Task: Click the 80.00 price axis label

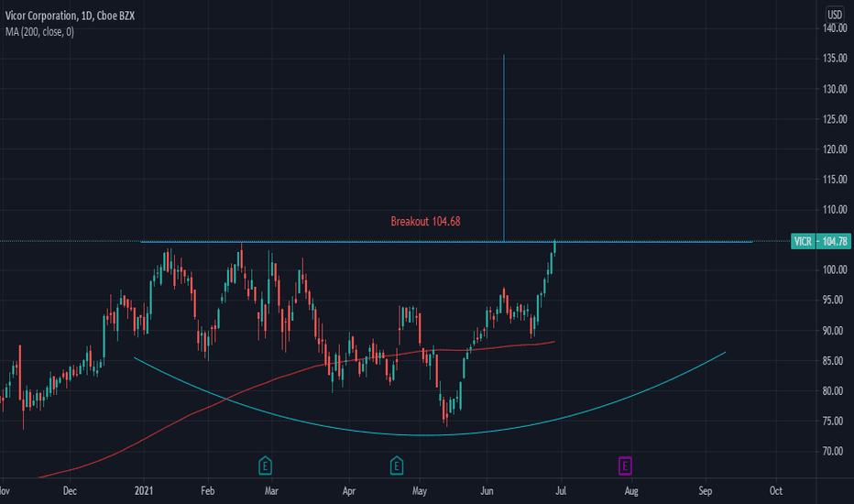Action: [835, 390]
